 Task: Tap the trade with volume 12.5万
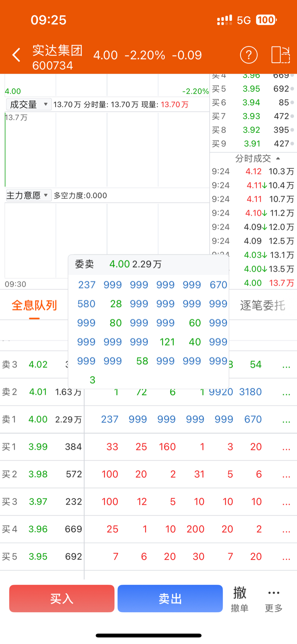pyautogui.click(x=281, y=241)
